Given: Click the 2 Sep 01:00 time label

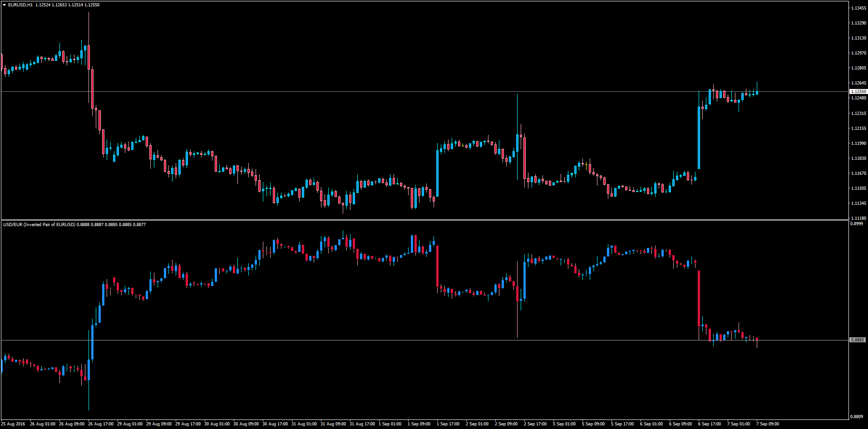Looking at the screenshot, I should click(x=478, y=424).
